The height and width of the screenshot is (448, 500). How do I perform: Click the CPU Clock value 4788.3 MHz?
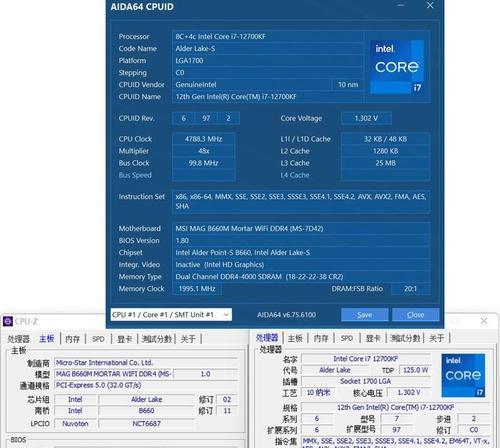(x=203, y=139)
